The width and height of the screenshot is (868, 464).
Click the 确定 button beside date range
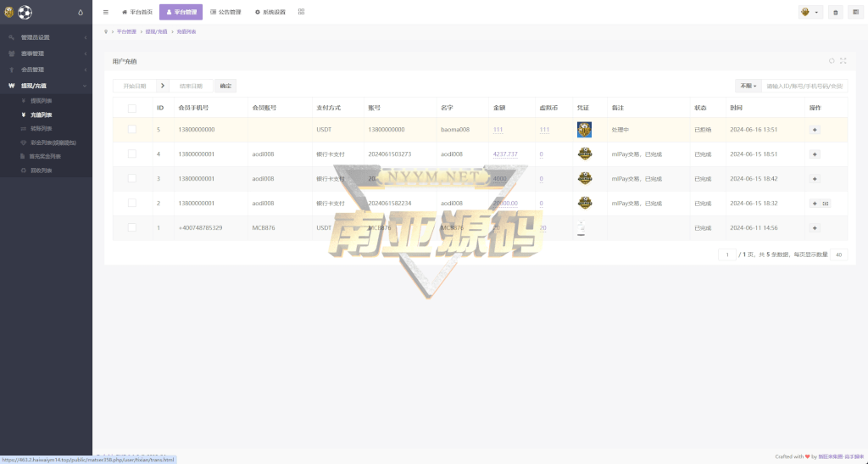pyautogui.click(x=225, y=86)
